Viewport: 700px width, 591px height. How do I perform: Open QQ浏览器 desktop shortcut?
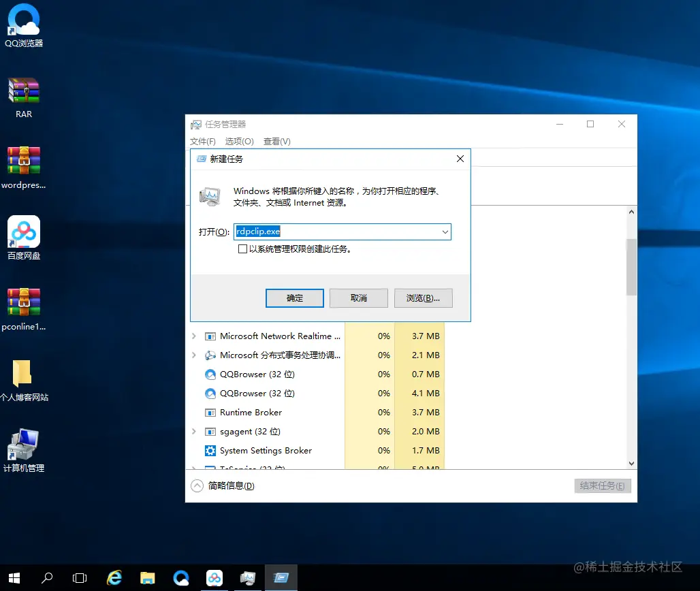(24, 25)
